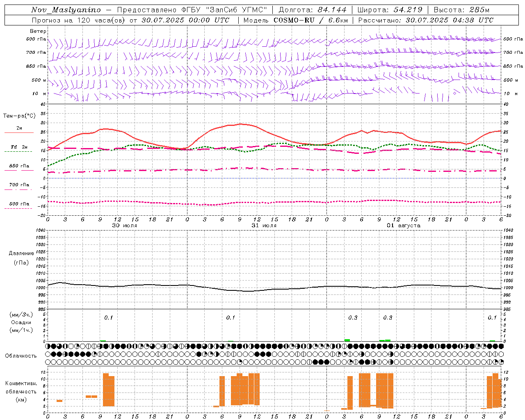The image size is (525, 420).
Task: Click the '700 гПа' temperature legend label
Action: pyautogui.click(x=19, y=185)
